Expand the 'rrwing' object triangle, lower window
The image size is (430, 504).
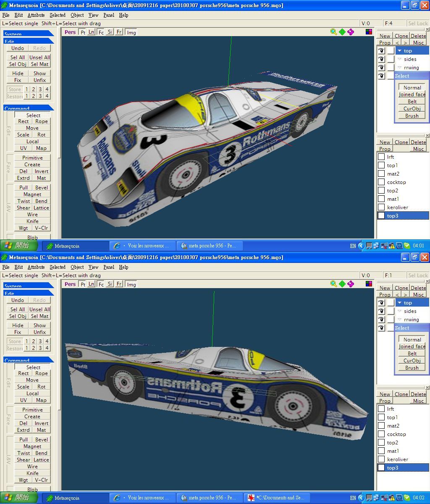tap(400, 320)
